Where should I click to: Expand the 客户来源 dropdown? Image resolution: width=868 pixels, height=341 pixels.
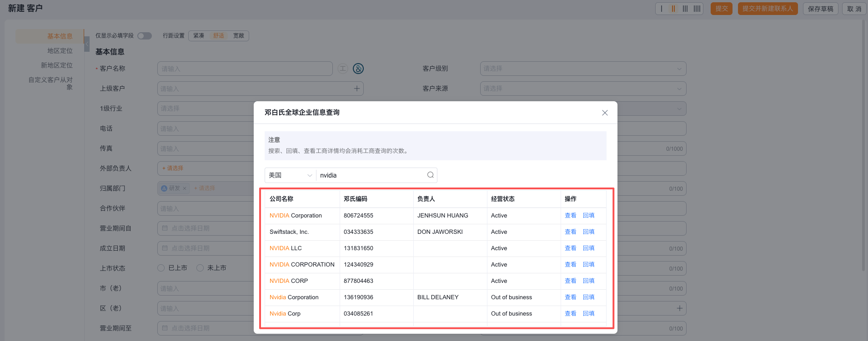(583, 89)
